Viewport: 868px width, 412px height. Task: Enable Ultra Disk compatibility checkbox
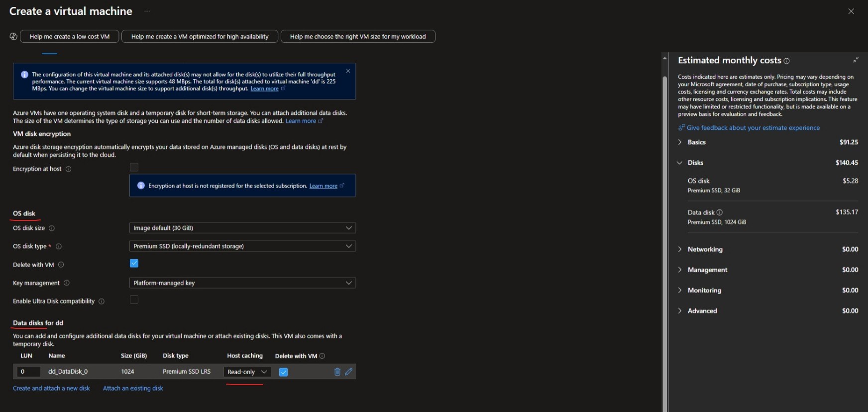click(134, 300)
